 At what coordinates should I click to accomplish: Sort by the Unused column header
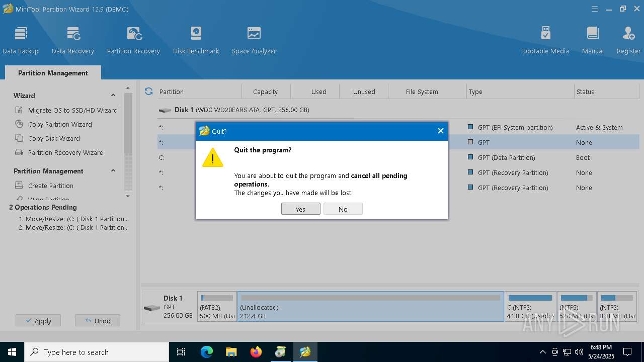pos(364,92)
